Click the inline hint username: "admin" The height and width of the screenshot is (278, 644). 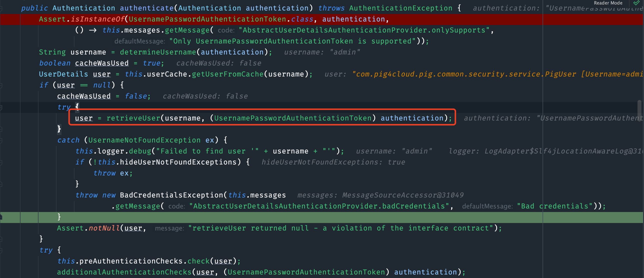322,52
